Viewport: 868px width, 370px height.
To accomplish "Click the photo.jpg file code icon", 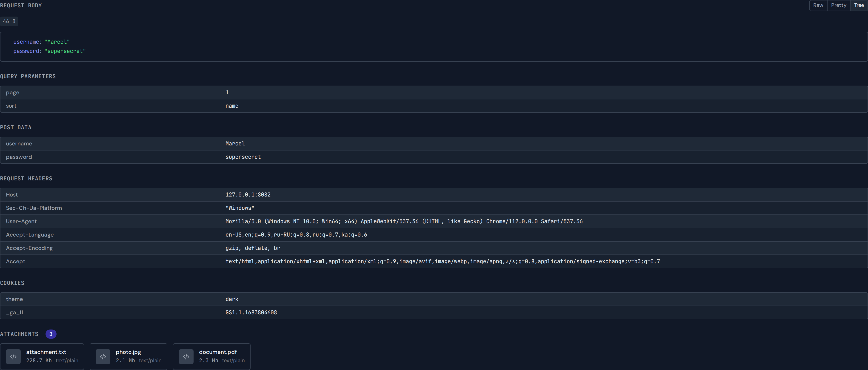I will (103, 356).
